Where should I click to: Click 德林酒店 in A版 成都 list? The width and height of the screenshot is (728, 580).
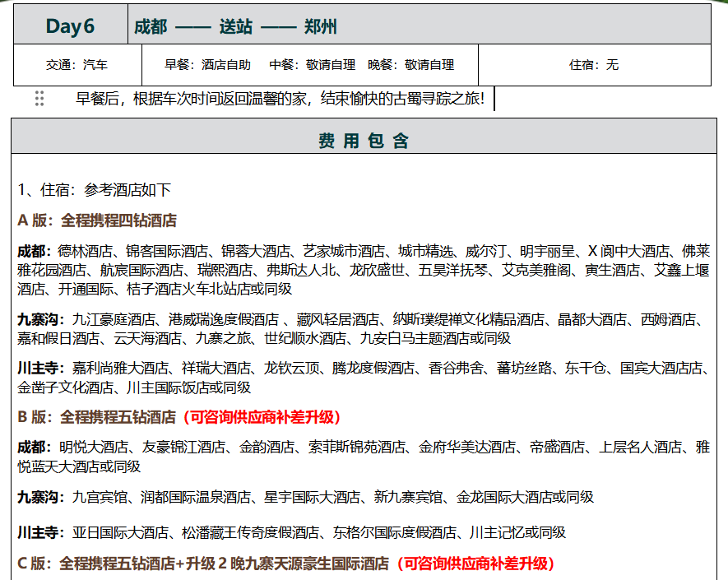click(x=85, y=251)
